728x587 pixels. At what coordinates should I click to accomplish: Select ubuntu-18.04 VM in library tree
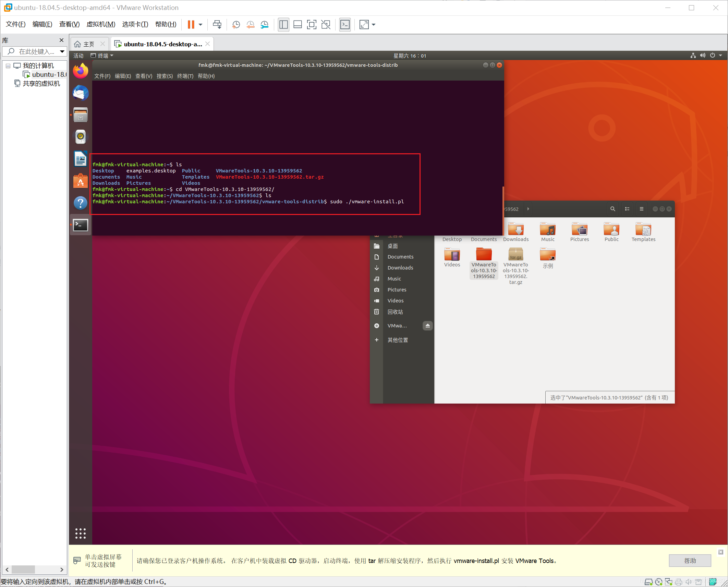[x=45, y=74]
